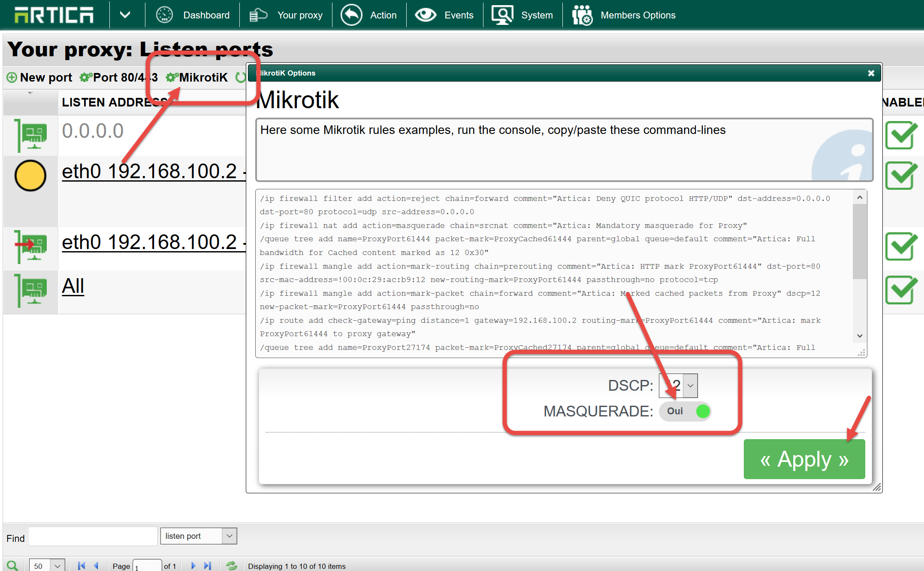This screenshot has width=924, height=571.
Task: Click the System monitor icon
Action: pyautogui.click(x=502, y=15)
